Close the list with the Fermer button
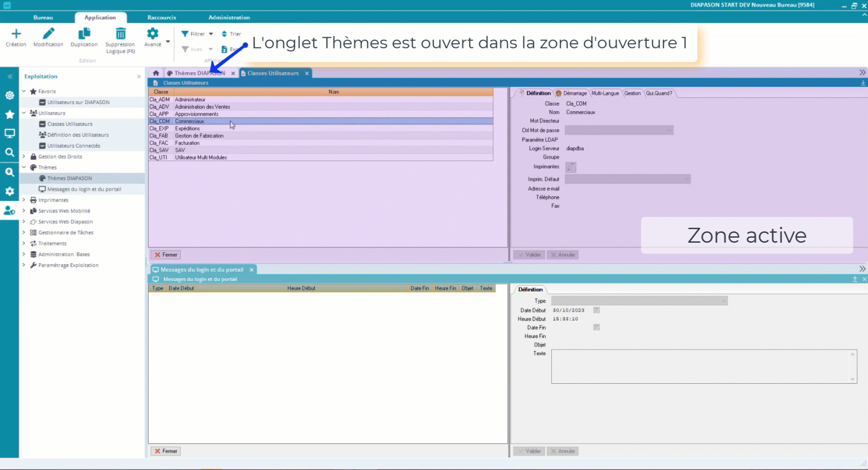Screen dimensions: 868x470 coord(165,254)
